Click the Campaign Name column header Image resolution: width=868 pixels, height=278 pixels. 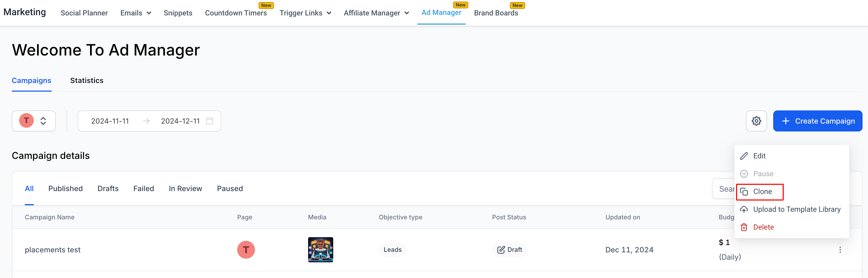pyautogui.click(x=49, y=217)
